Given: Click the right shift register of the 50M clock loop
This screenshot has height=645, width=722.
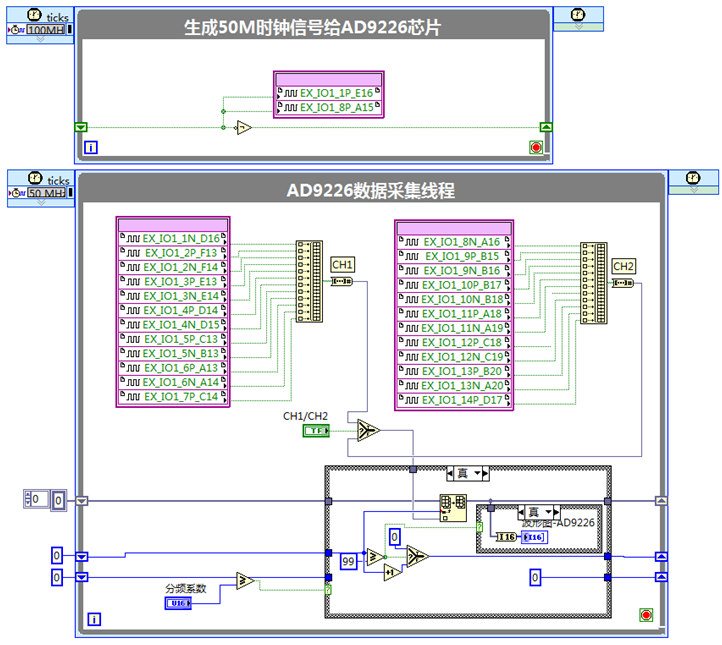Looking at the screenshot, I should click(546, 127).
